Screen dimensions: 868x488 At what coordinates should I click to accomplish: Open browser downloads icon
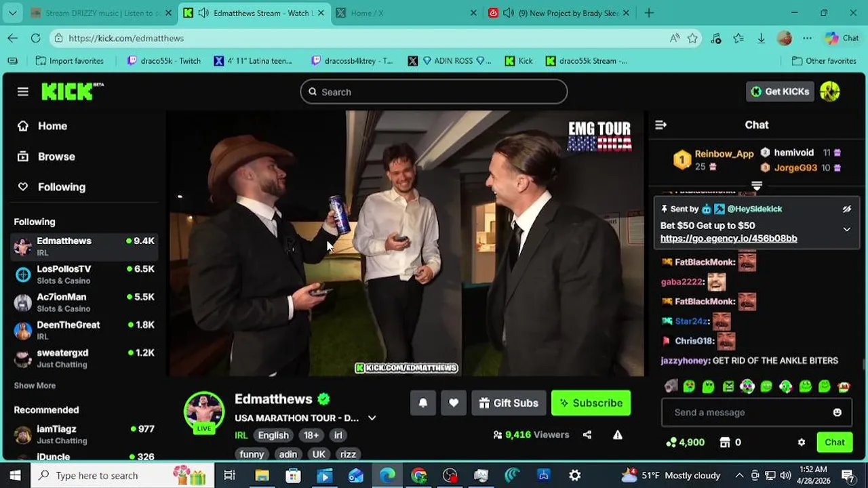pyautogui.click(x=761, y=38)
